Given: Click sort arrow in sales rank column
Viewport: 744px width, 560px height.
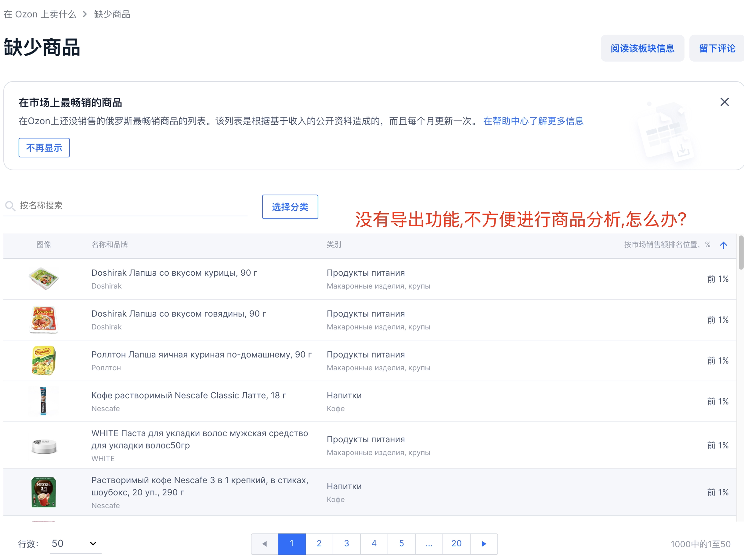Looking at the screenshot, I should [723, 245].
